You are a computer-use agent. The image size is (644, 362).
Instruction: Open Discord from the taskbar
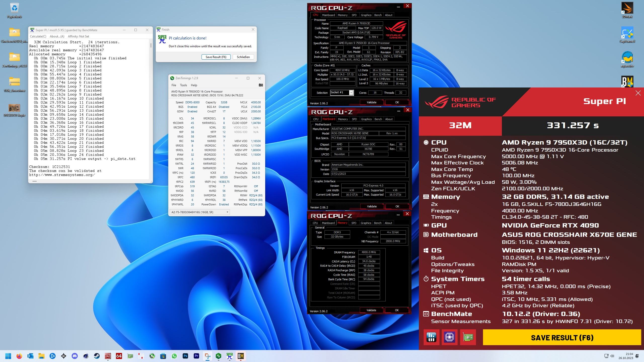pos(75,356)
